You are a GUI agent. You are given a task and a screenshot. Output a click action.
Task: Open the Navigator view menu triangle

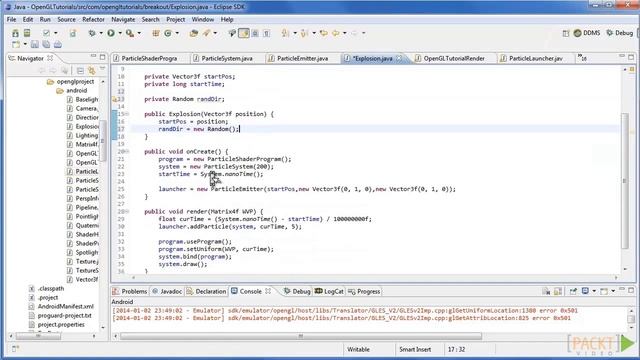(x=102, y=69)
